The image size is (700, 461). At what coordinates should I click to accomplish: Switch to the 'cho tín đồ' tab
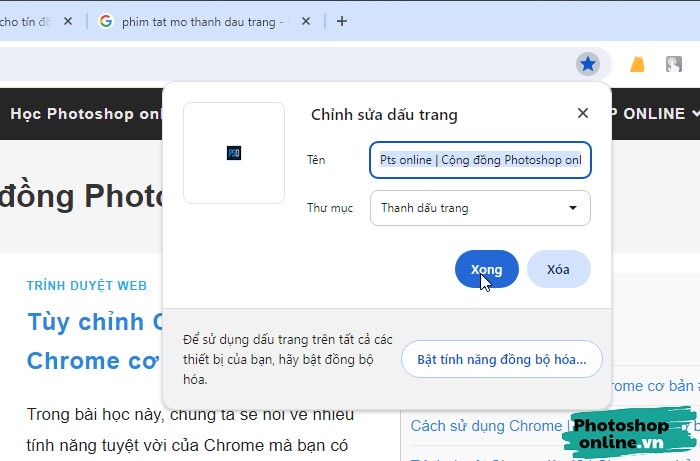(x=25, y=21)
